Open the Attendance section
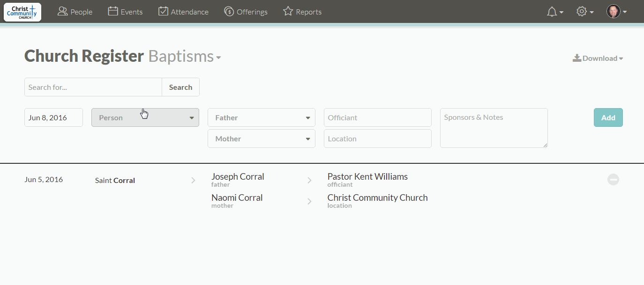 (x=183, y=12)
